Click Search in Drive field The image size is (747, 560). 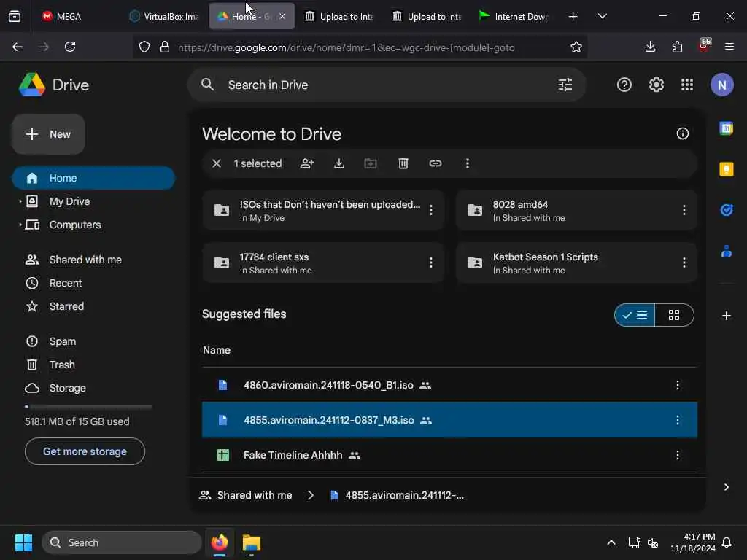click(387, 85)
